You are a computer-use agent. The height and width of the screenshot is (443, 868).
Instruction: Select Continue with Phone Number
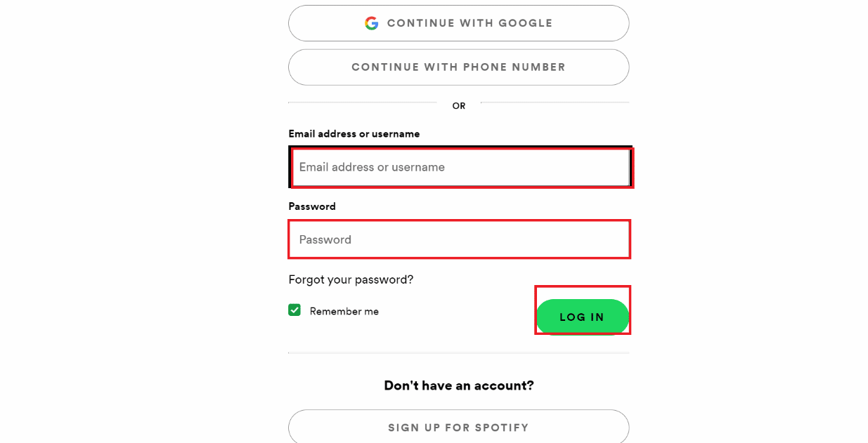[x=458, y=67]
